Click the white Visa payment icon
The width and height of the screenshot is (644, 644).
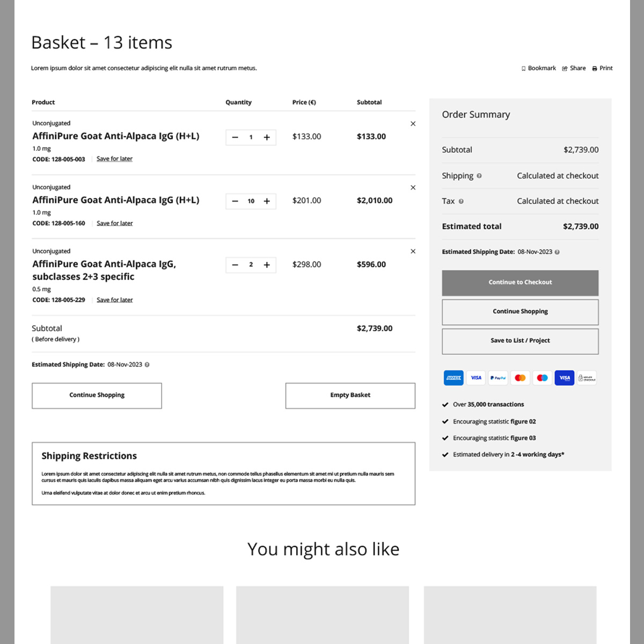pos(476,378)
